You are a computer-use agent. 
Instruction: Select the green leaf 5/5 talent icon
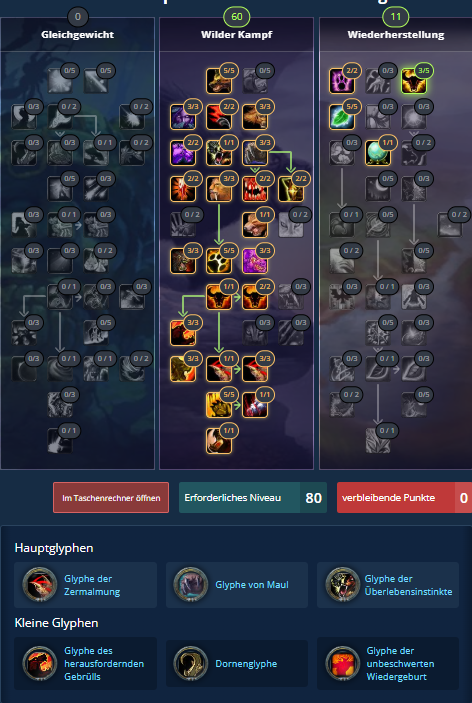(342, 117)
